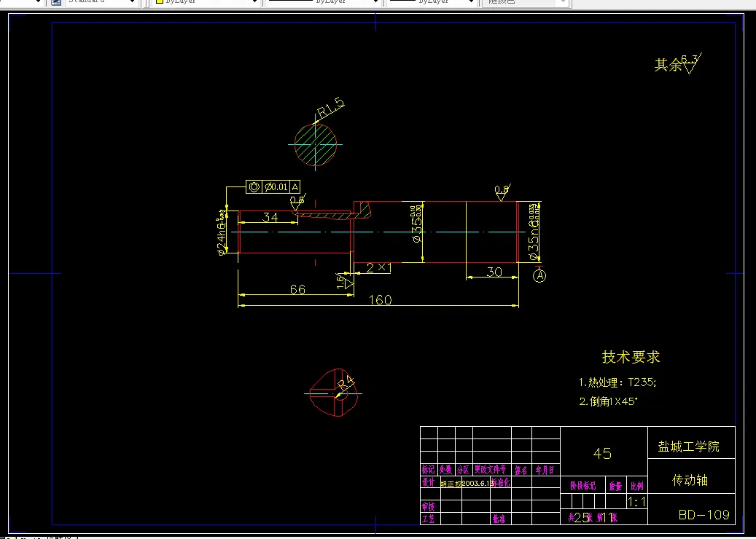The image size is (756, 539).
Task: Click the circled datum A marker
Action: tap(539, 276)
